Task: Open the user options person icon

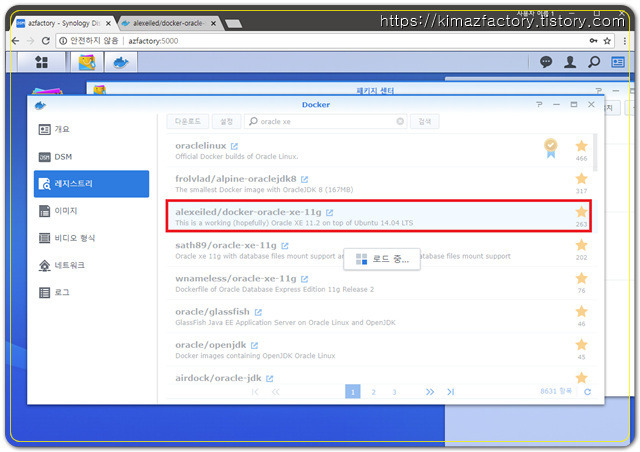Action: [570, 62]
